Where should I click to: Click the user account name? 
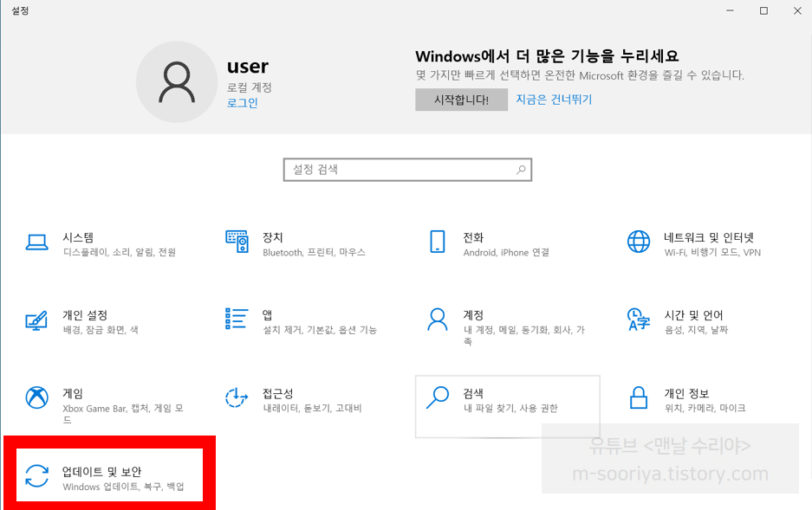248,67
